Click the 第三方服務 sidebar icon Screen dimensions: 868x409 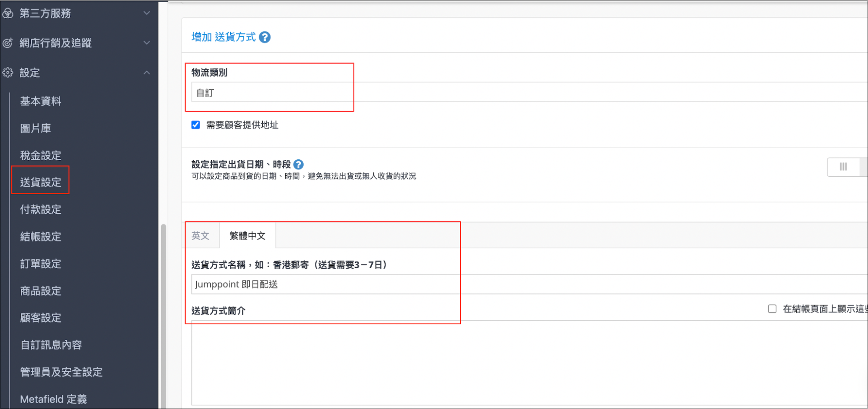(8, 13)
